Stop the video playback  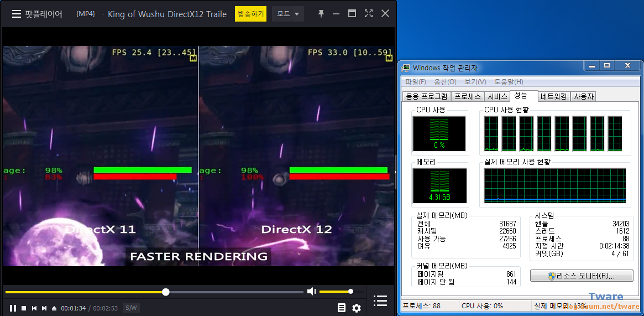[x=24, y=308]
